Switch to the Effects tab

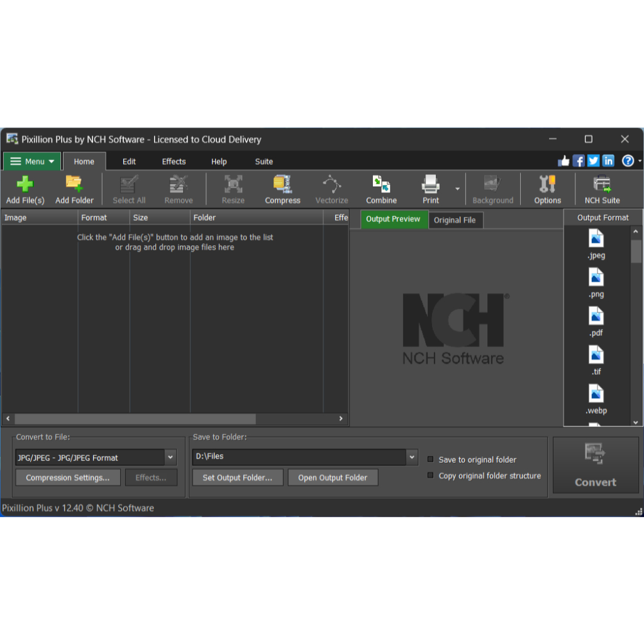pos(174,162)
